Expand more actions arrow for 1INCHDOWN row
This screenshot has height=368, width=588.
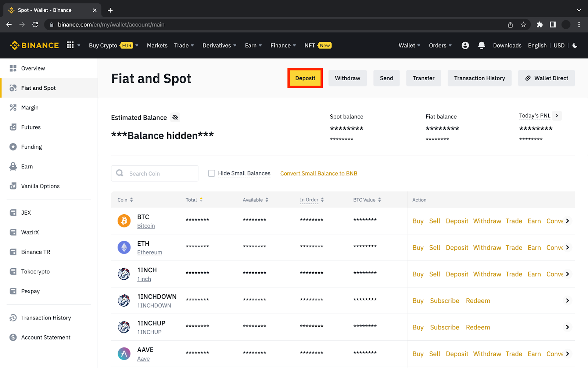[x=567, y=301]
